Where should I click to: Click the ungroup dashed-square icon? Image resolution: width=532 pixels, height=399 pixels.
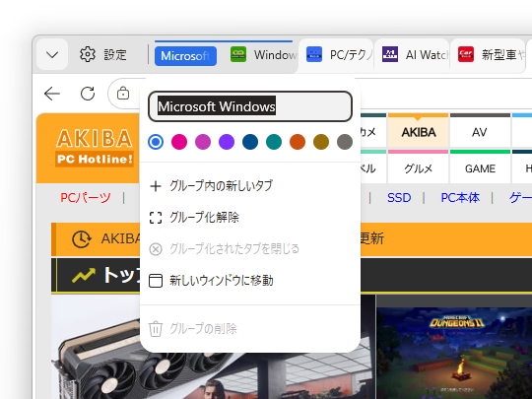(x=156, y=218)
